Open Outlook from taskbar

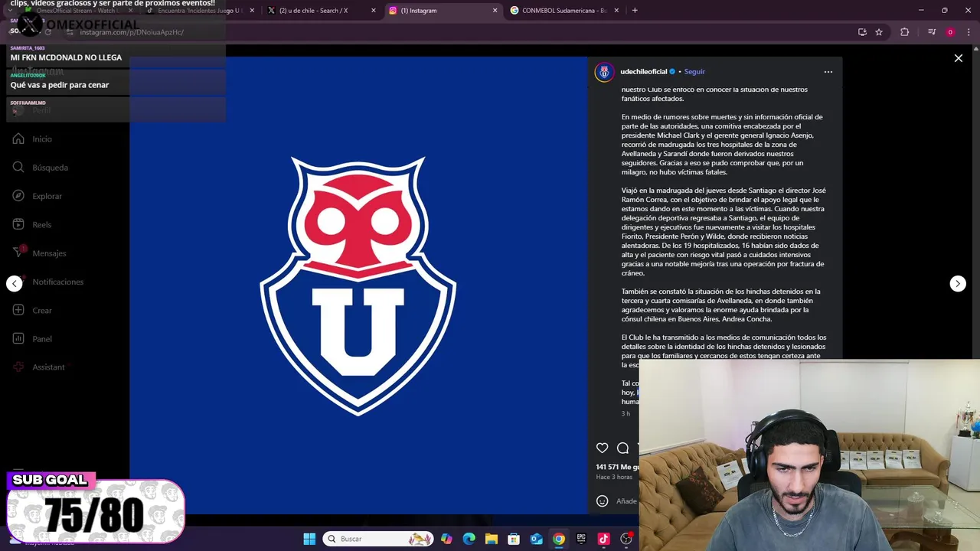[x=536, y=539]
